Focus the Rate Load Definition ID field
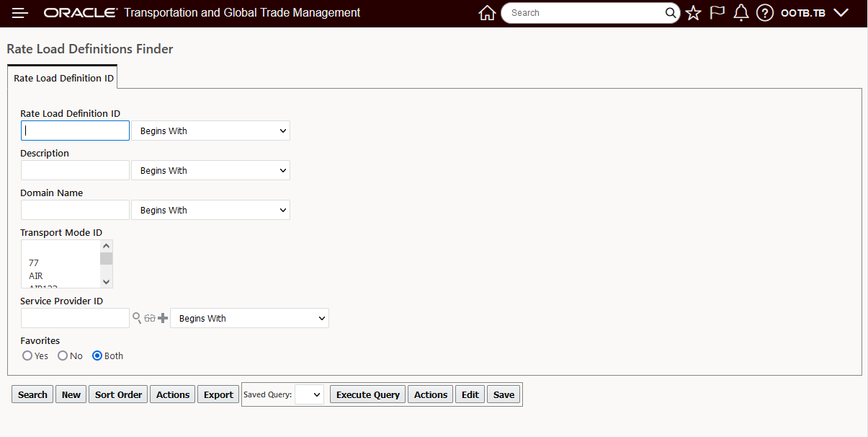The width and height of the screenshot is (868, 437). [75, 131]
